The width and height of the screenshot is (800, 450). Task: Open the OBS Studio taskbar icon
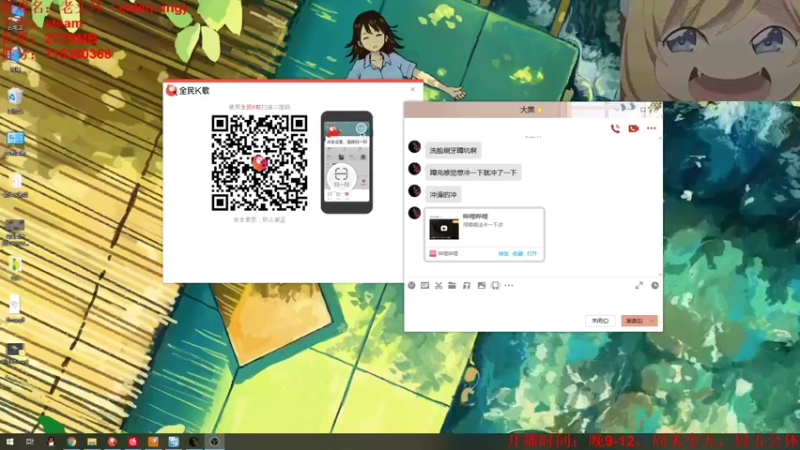tap(214, 441)
